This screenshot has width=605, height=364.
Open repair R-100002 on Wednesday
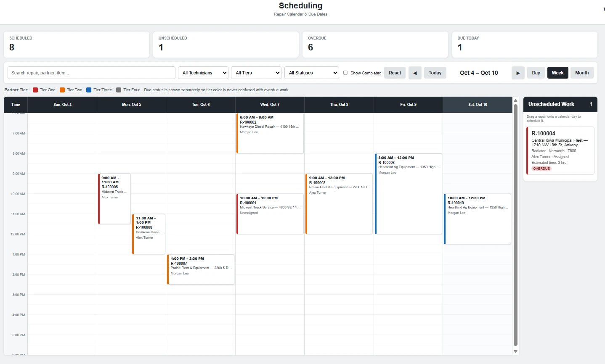point(270,133)
